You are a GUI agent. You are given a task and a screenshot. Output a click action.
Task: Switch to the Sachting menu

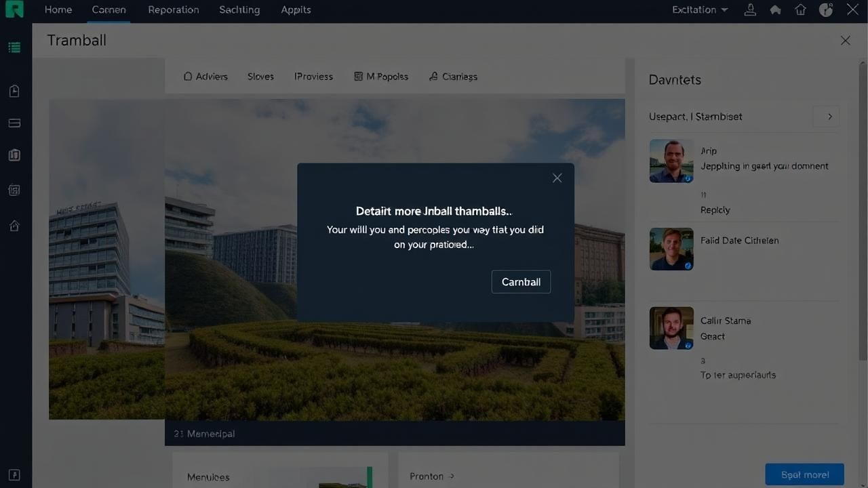coord(239,10)
